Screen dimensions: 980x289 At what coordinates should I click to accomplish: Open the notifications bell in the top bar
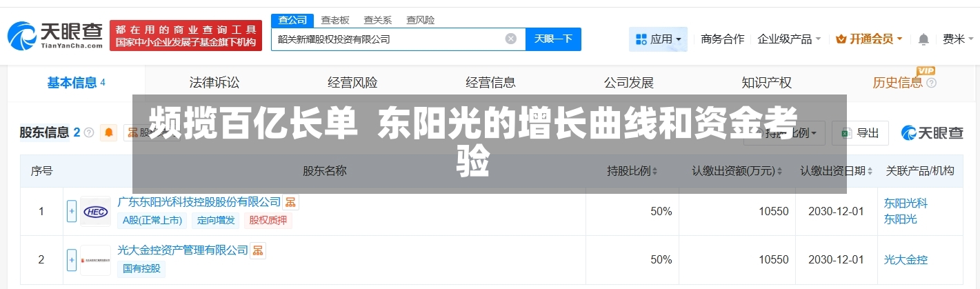click(x=923, y=39)
